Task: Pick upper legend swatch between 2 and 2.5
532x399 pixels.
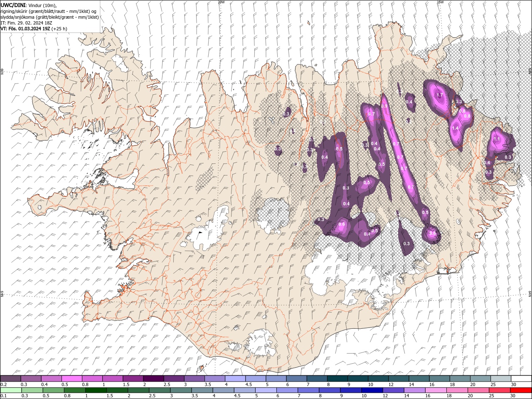Action: coord(153,379)
